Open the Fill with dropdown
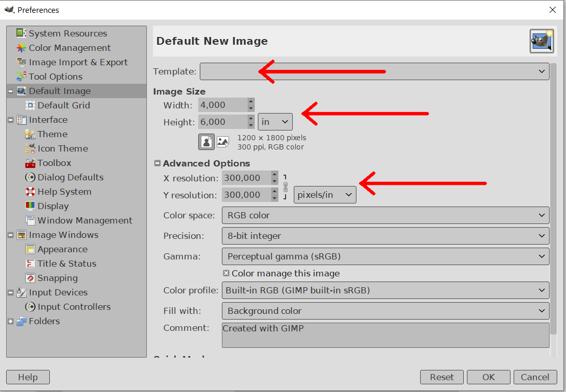Viewport: 566px width, 392px height. (386, 311)
